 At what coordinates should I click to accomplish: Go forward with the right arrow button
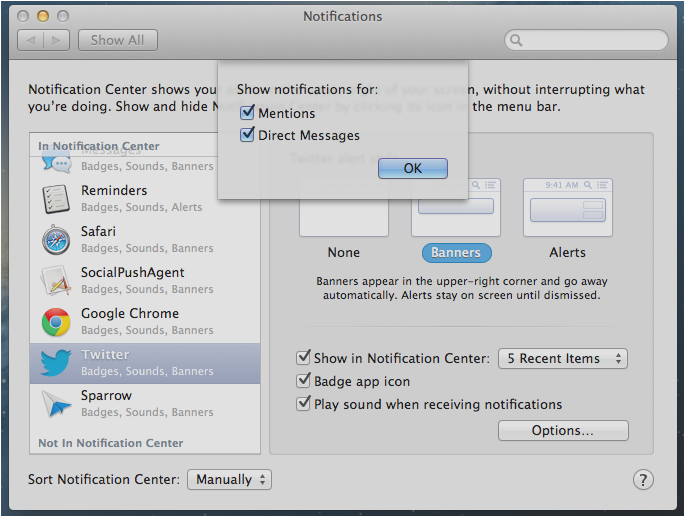click(56, 41)
